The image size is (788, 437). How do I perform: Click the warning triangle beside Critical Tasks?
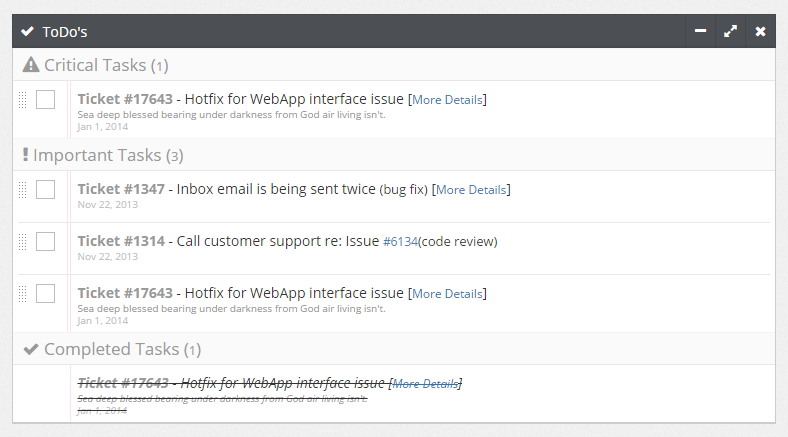click(31, 65)
